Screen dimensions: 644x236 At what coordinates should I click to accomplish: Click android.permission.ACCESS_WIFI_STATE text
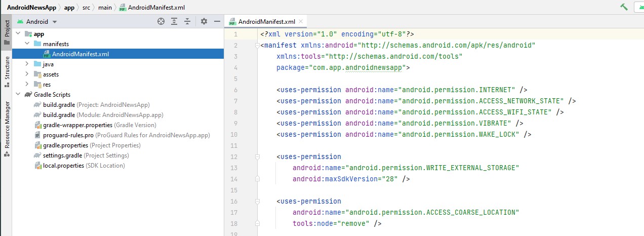[474, 112]
